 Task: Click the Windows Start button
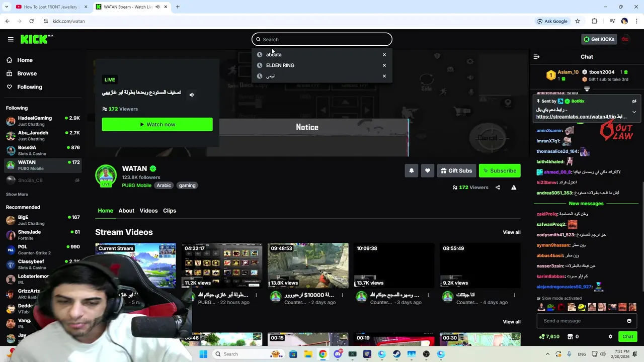[x=203, y=354]
